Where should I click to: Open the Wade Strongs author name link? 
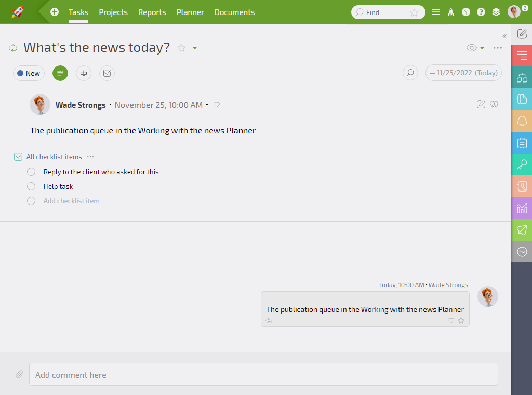[x=81, y=105]
